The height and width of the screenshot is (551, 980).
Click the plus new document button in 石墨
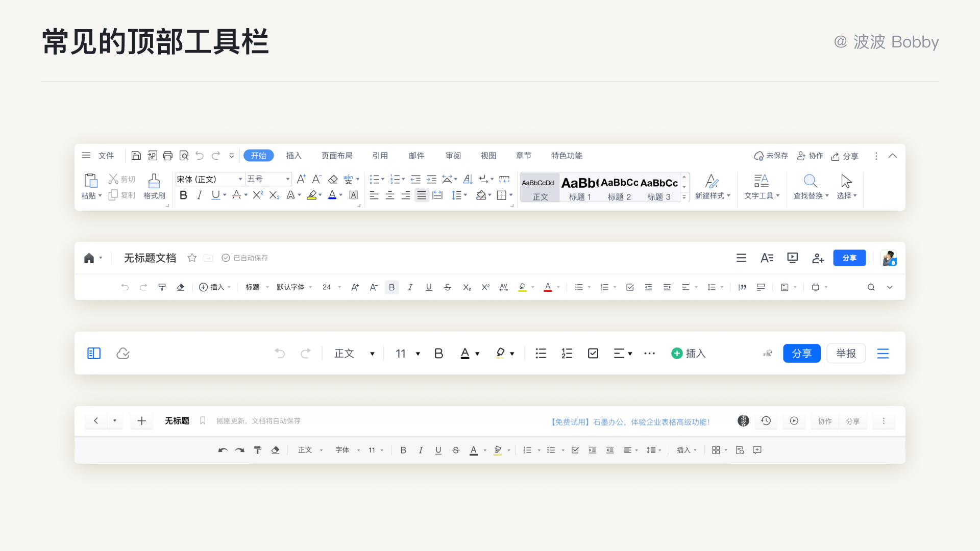coord(142,421)
